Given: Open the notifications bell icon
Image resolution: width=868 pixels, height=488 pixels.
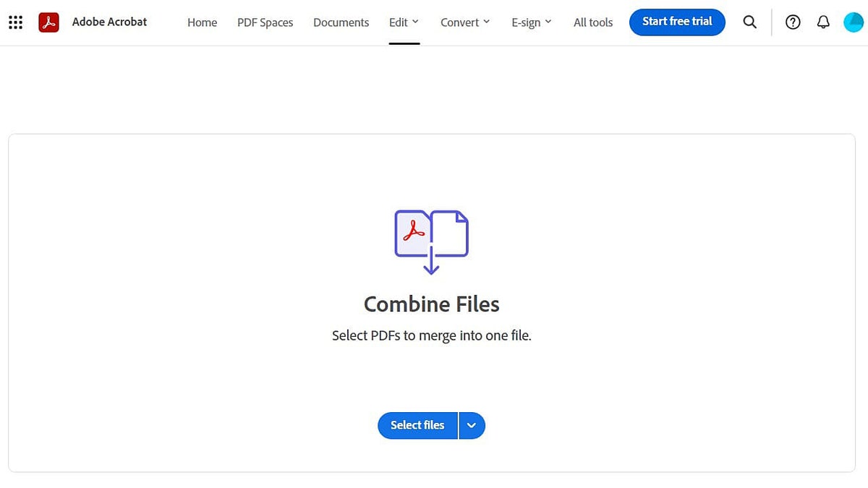Looking at the screenshot, I should 823,22.
